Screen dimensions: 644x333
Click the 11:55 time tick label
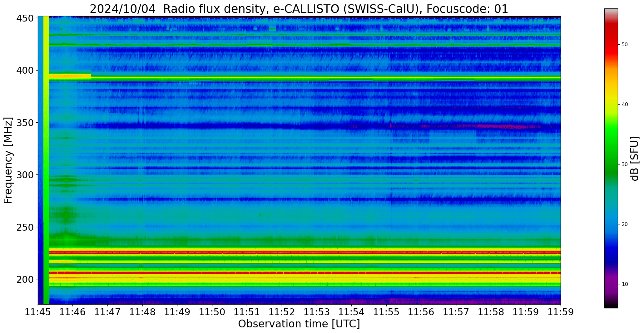pos(386,312)
